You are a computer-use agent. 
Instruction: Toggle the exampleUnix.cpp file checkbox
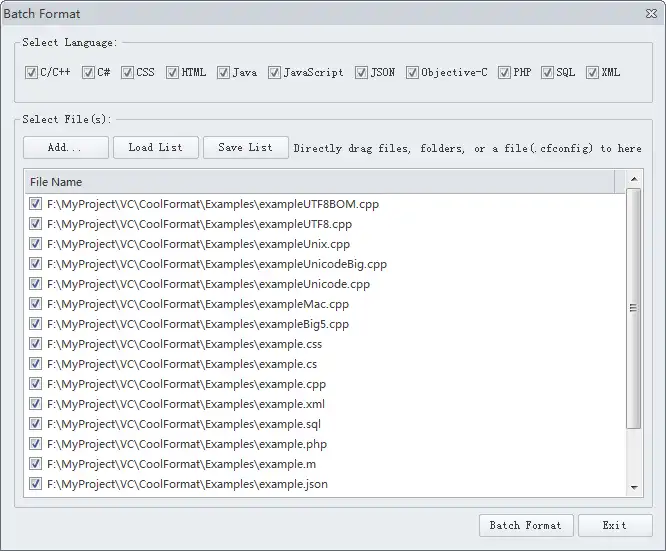pyautogui.click(x=35, y=243)
